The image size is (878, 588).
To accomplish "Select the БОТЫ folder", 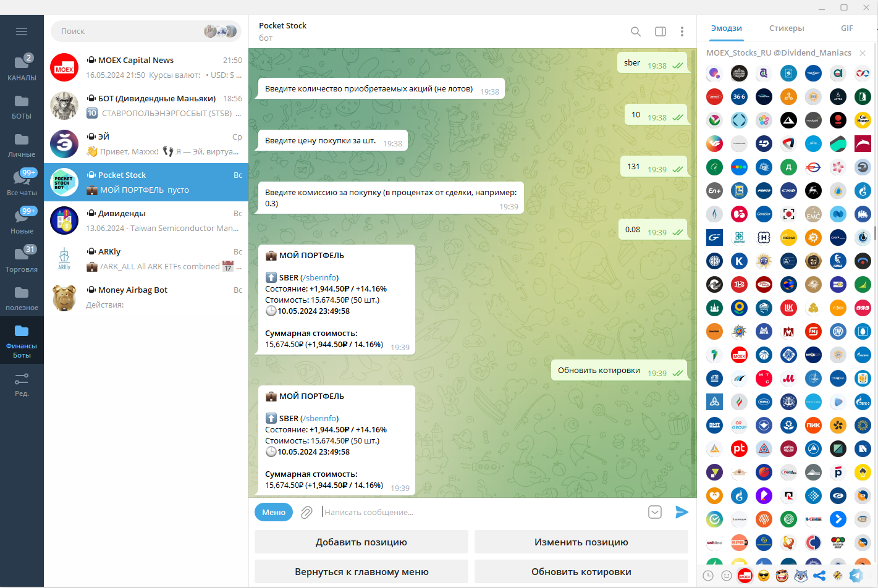I will 22,106.
